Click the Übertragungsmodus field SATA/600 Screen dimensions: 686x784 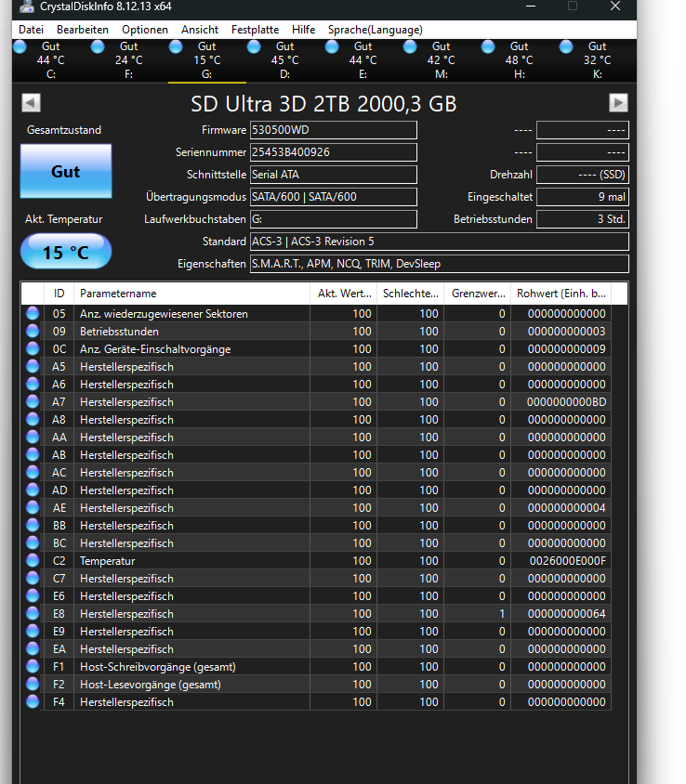[x=334, y=197]
